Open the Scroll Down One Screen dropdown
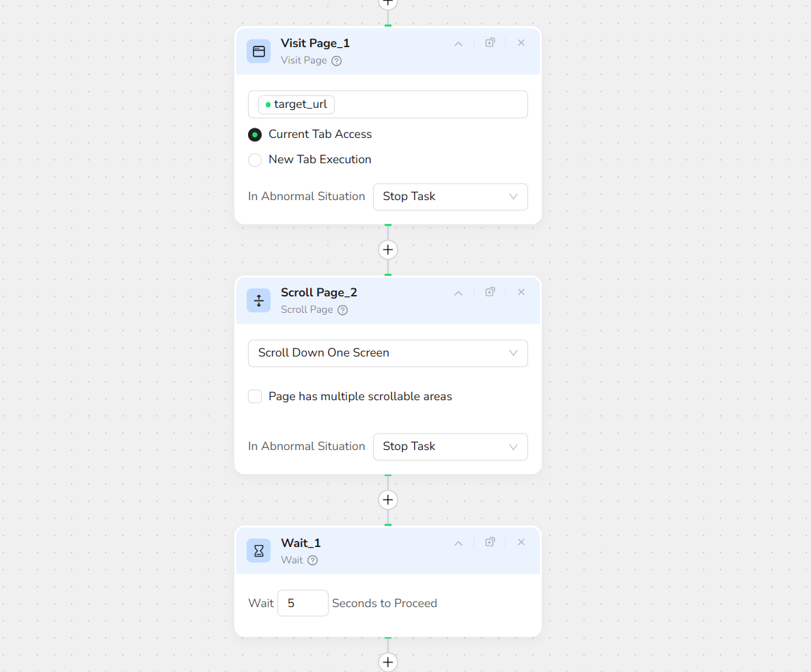Image resolution: width=811 pixels, height=672 pixels. pyautogui.click(x=387, y=353)
